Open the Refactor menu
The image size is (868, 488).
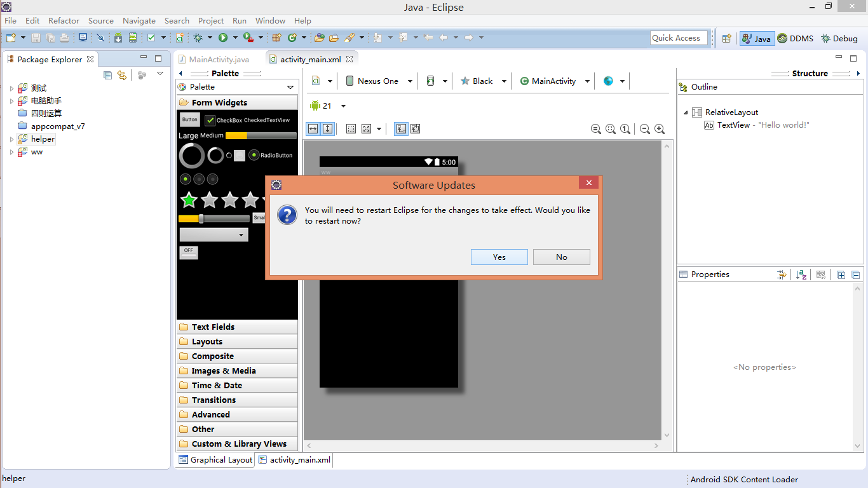pos(64,20)
